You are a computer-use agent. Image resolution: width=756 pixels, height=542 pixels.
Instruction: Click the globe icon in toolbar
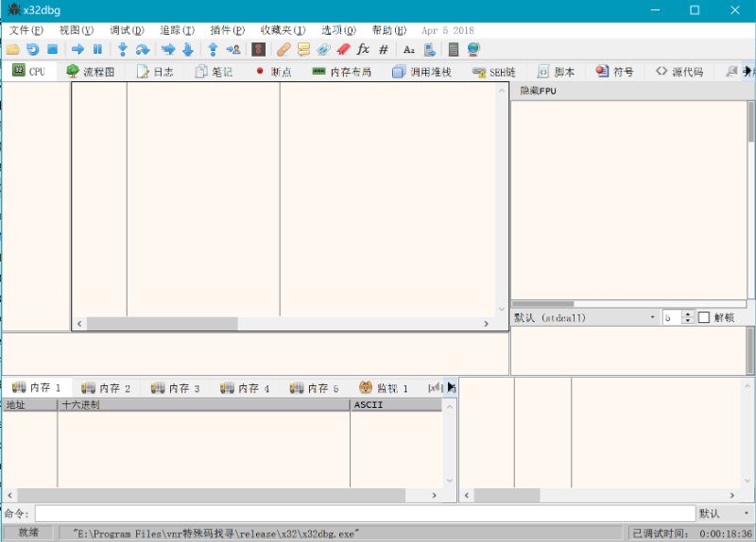473,49
